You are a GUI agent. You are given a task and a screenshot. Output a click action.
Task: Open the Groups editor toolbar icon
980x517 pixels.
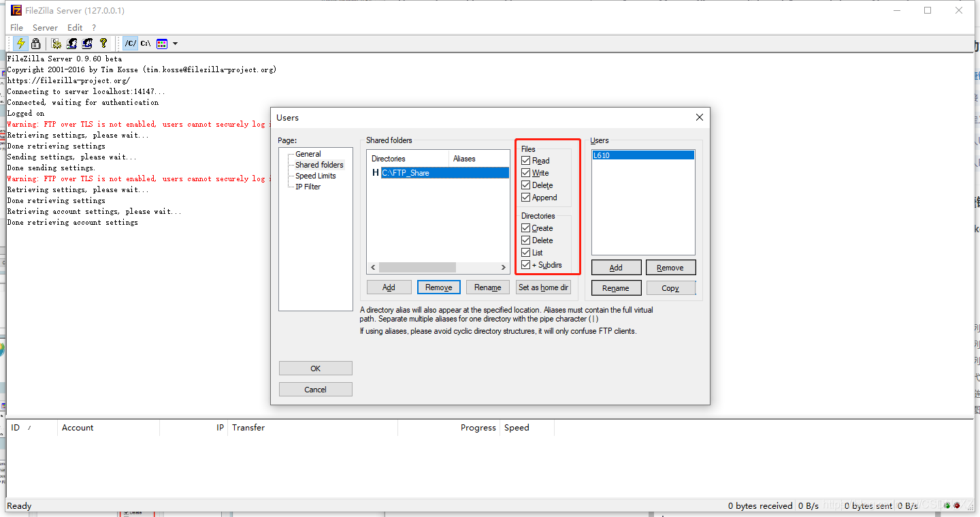[87, 44]
